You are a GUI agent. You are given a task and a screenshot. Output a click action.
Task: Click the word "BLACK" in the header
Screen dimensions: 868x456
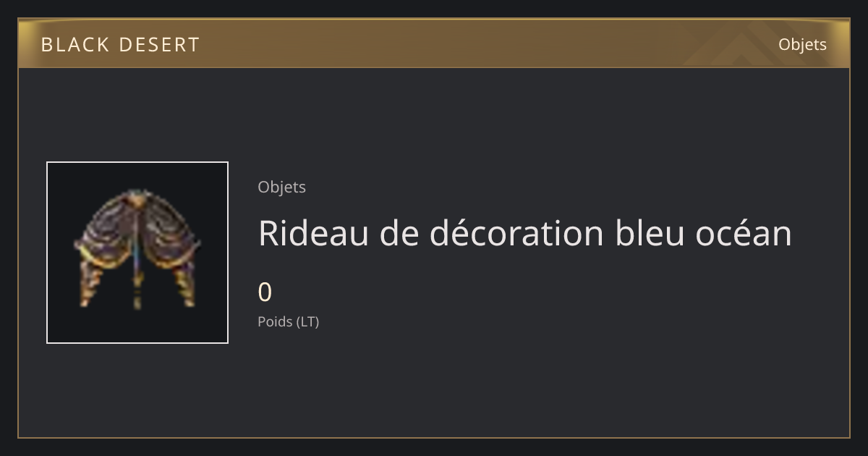[69, 45]
